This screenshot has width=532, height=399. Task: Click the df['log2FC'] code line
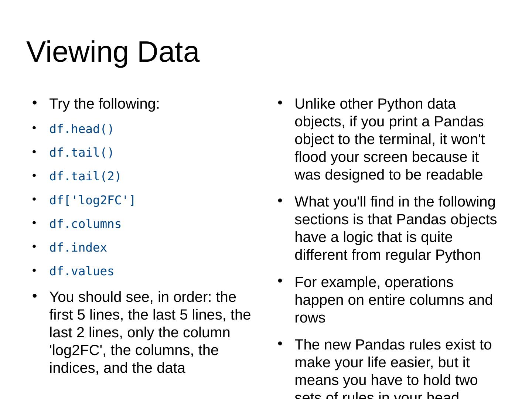[x=92, y=200]
